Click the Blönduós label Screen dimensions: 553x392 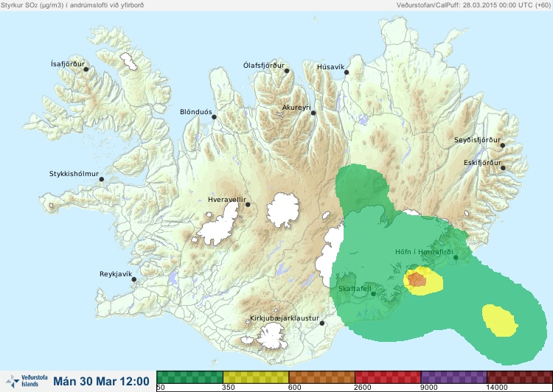point(195,112)
